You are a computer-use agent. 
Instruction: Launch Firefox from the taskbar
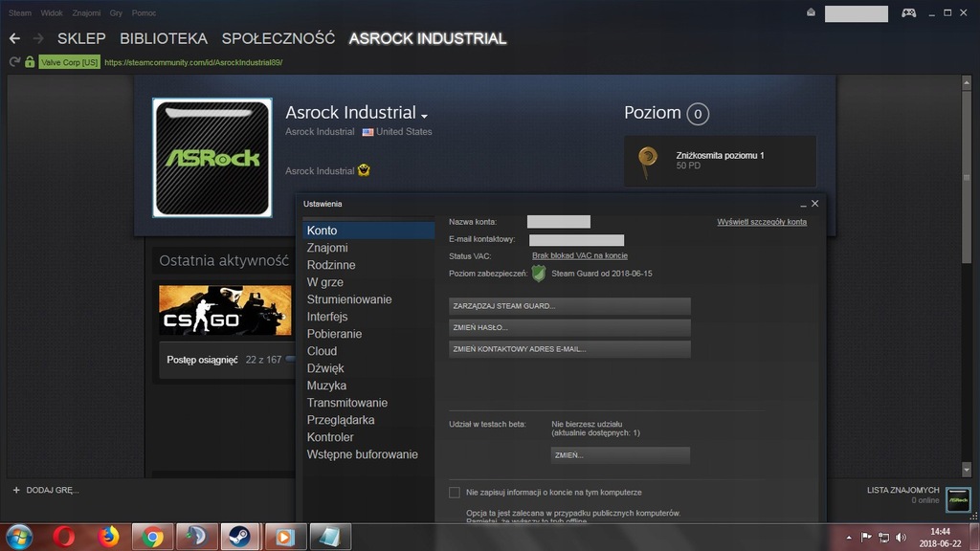point(108,537)
